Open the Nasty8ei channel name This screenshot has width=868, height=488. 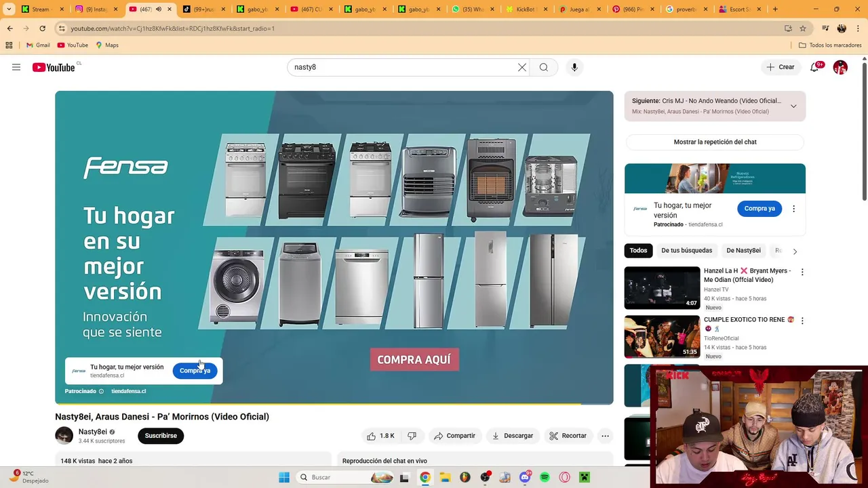pos(93,432)
